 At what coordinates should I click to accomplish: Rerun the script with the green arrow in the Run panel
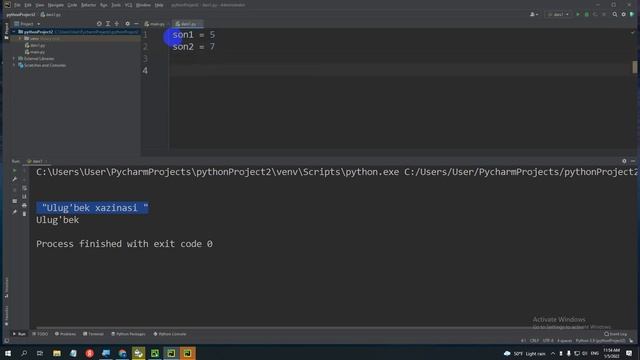tap(15, 170)
